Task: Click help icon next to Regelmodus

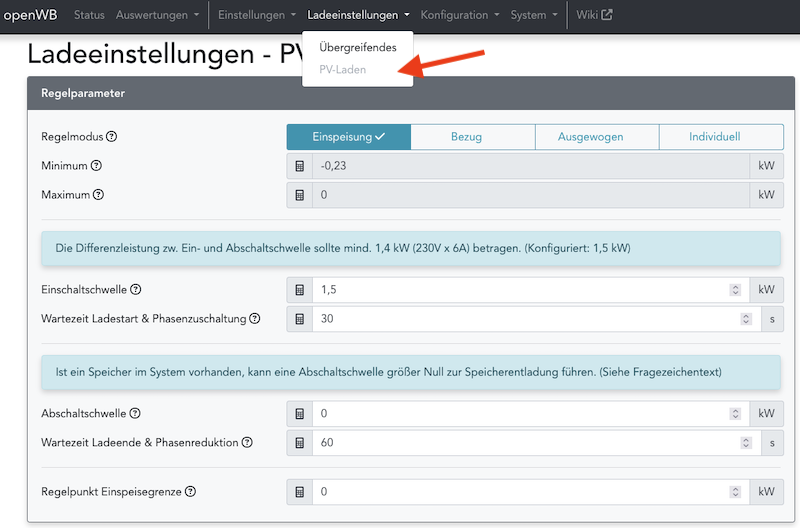Action: [x=112, y=137]
